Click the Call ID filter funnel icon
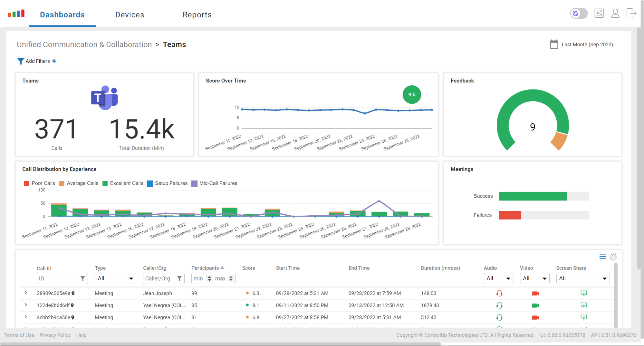Viewport: 644px width, 346px height. [x=83, y=278]
